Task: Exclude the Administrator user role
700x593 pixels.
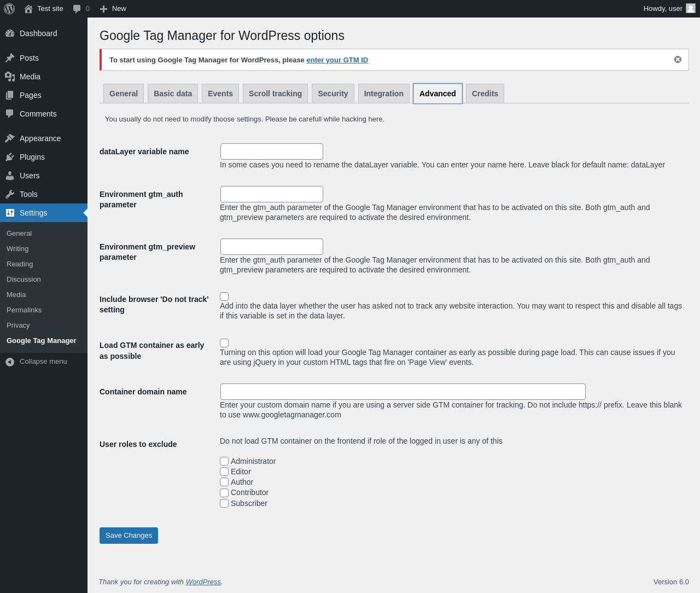Action: coord(224,461)
